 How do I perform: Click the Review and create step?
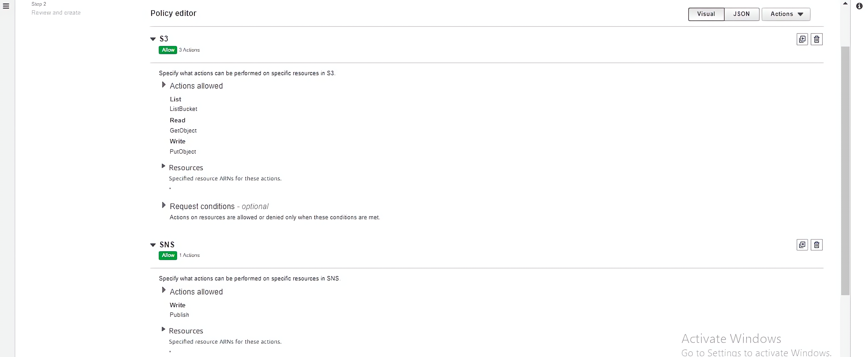56,13
